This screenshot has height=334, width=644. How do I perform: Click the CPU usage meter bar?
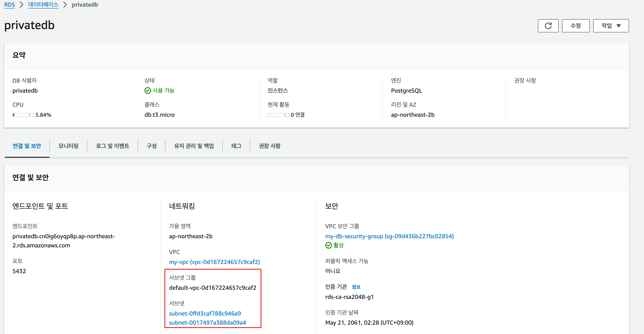[x=23, y=115]
